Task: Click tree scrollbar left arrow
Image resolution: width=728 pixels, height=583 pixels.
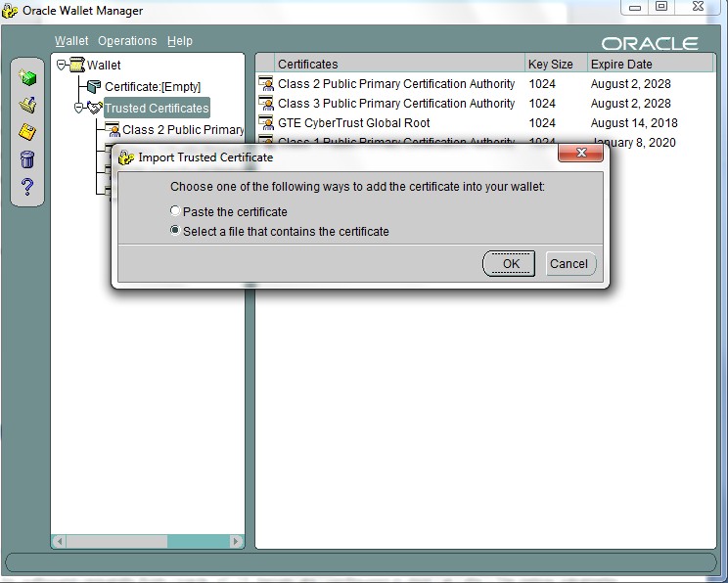Action: (59, 541)
